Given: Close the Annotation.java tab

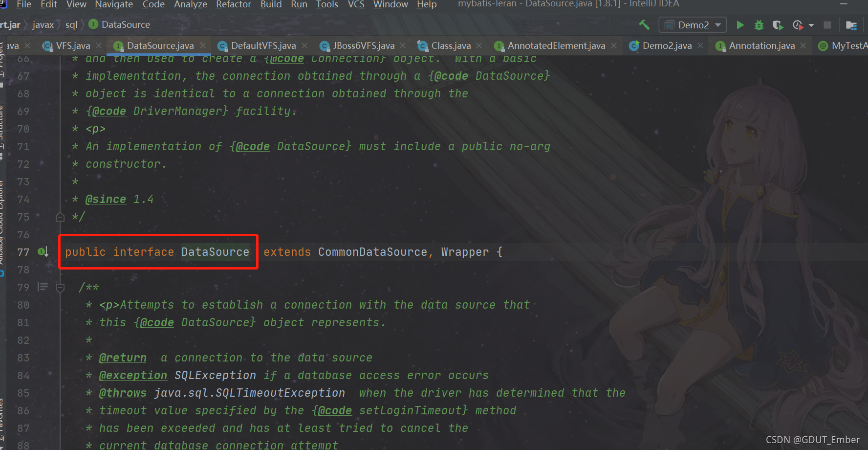Looking at the screenshot, I should point(803,45).
